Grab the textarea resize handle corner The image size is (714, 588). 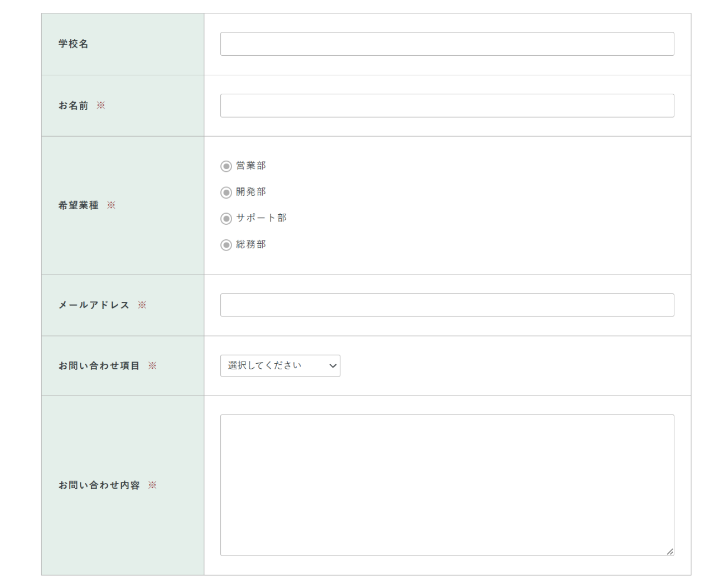pos(669,551)
